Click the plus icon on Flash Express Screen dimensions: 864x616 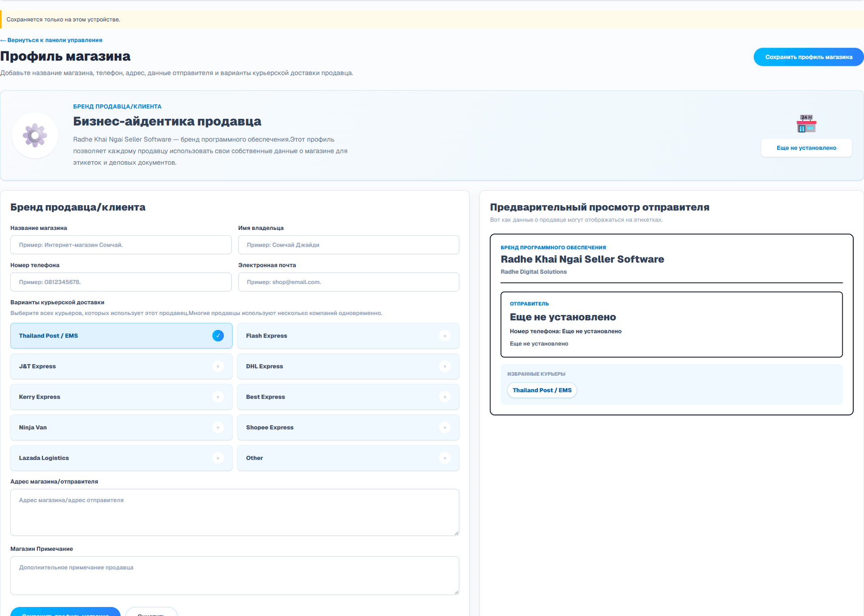point(445,336)
